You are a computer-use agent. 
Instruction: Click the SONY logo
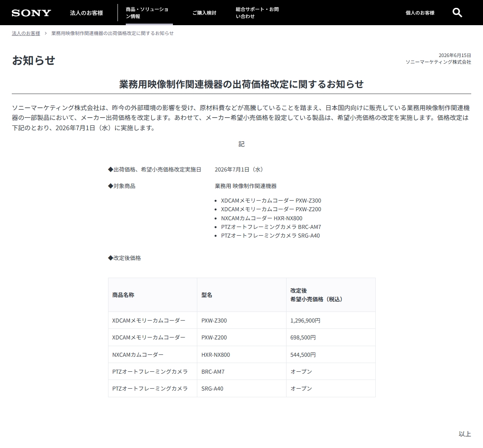[x=31, y=13]
